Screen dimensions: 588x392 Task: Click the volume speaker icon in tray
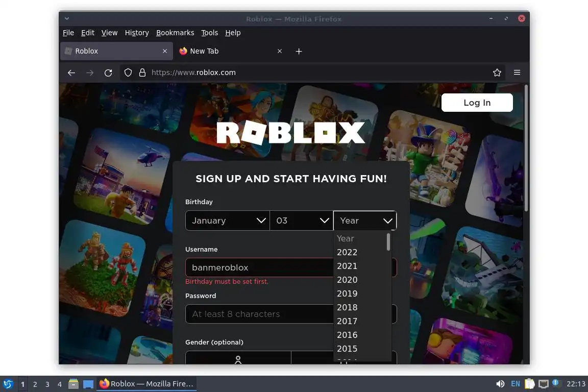pyautogui.click(x=500, y=384)
